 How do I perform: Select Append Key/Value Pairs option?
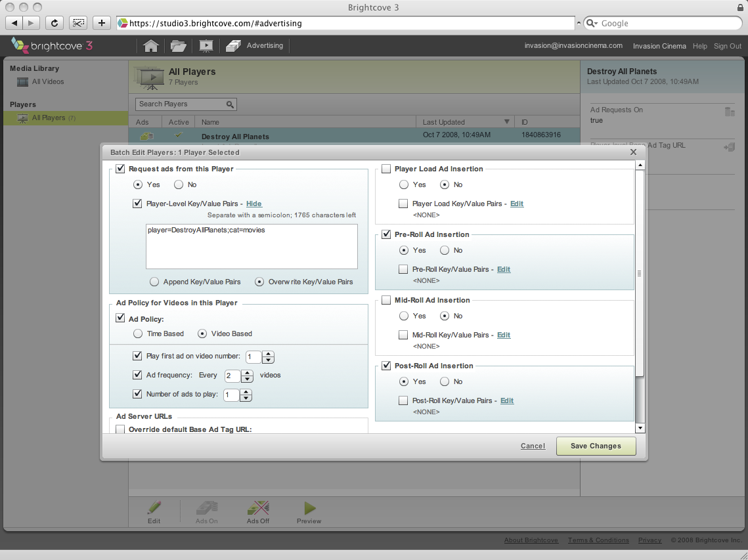[x=154, y=282]
